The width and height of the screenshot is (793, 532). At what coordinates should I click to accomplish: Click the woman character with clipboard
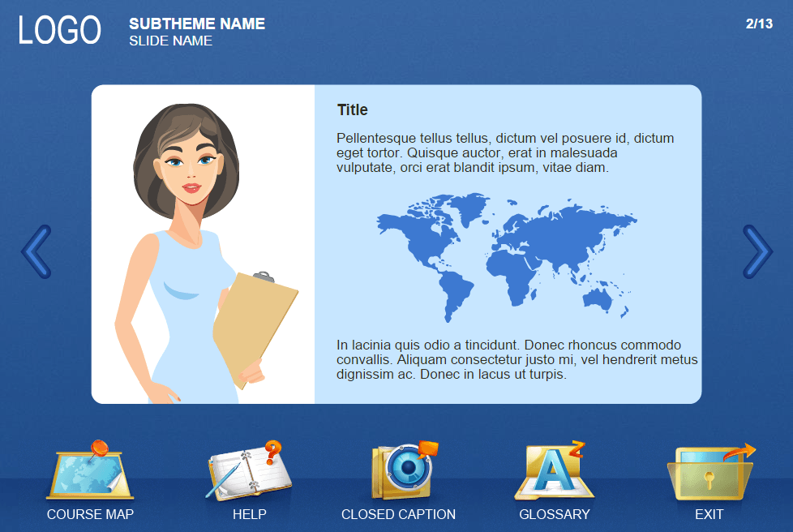point(206,253)
